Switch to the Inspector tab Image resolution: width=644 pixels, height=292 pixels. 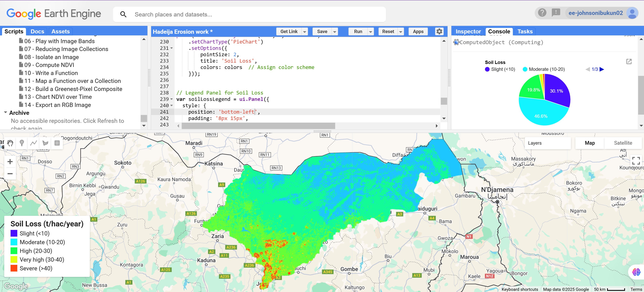point(468,32)
